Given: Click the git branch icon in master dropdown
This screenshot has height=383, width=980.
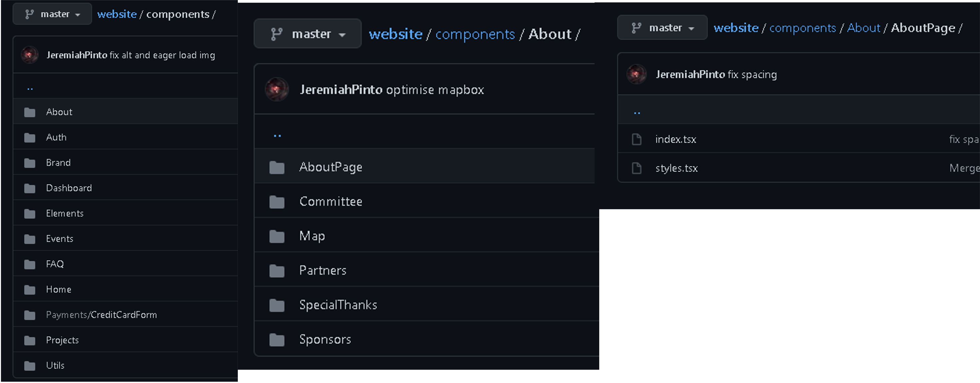Looking at the screenshot, I should (x=29, y=14).
